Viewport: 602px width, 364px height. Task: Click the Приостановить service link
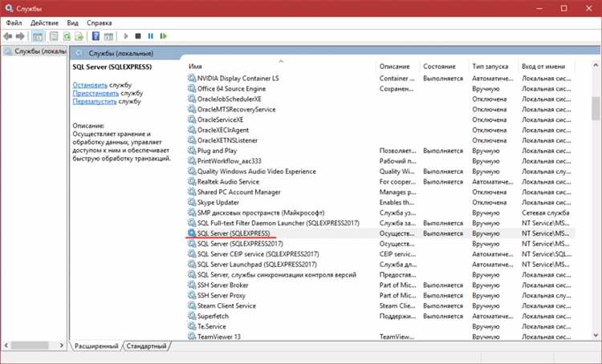[96, 93]
